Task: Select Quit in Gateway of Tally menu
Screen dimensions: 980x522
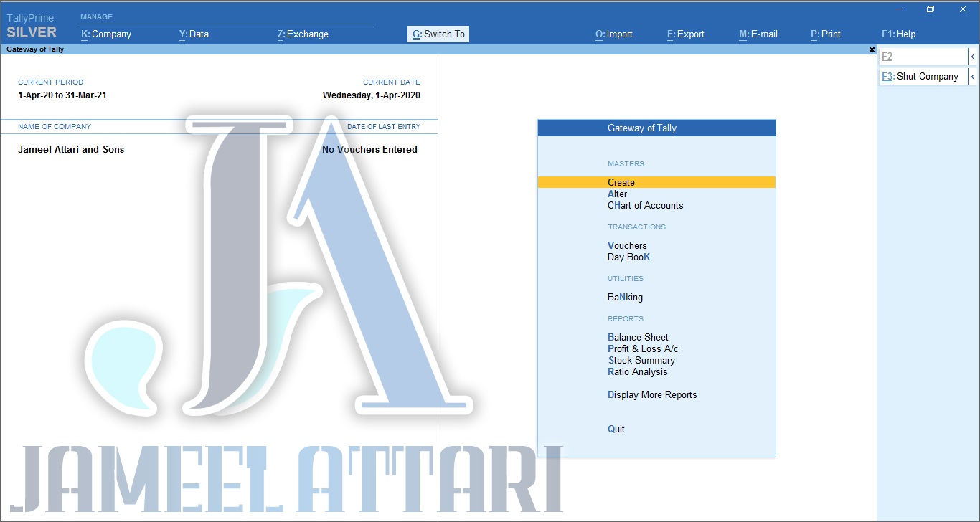Action: tap(616, 429)
